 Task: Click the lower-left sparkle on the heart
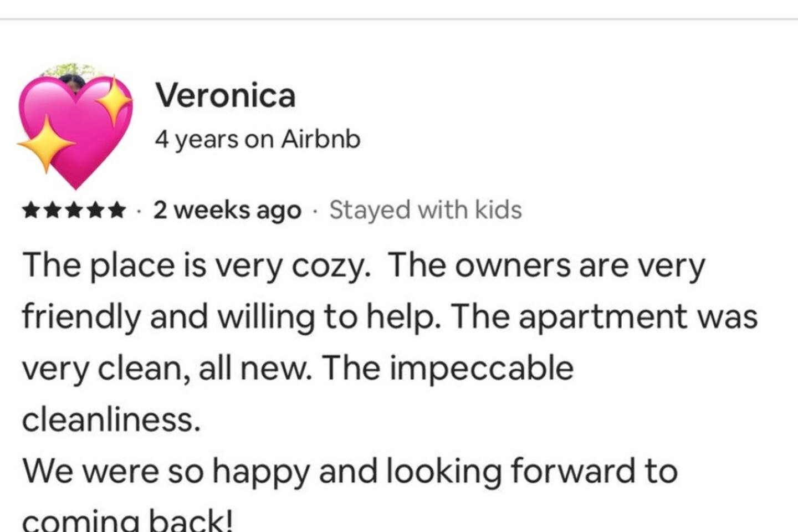tap(46, 143)
